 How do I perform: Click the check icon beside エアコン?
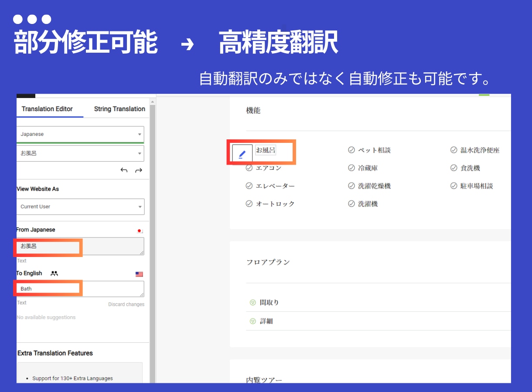pyautogui.click(x=249, y=168)
